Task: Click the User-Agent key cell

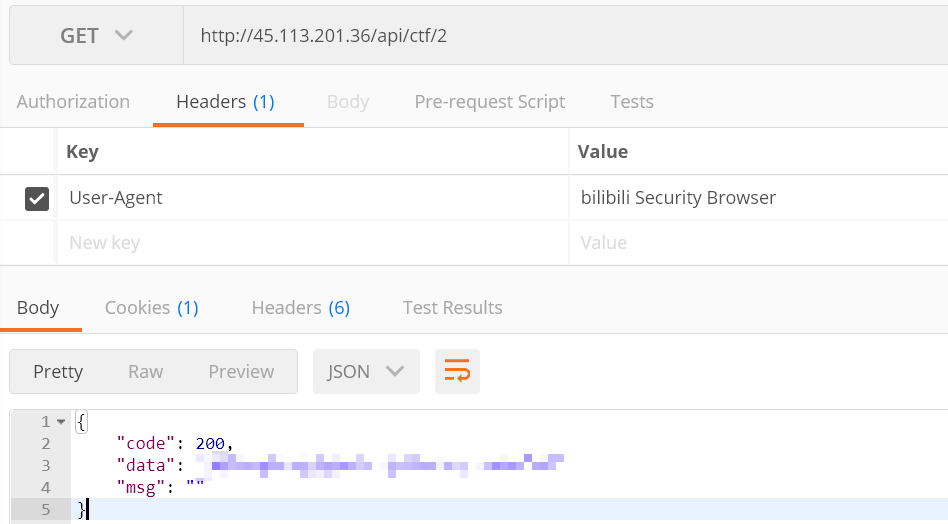Action: point(310,198)
